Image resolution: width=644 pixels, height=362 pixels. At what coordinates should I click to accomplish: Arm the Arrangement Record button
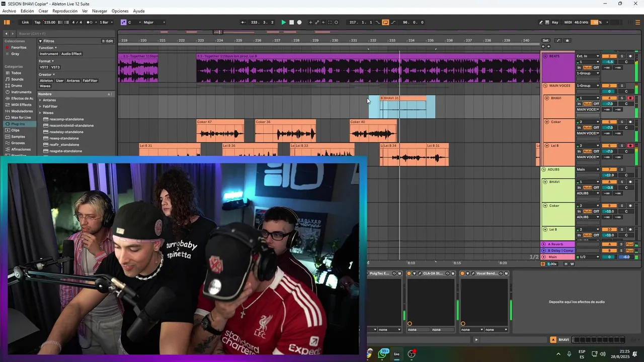(x=299, y=22)
